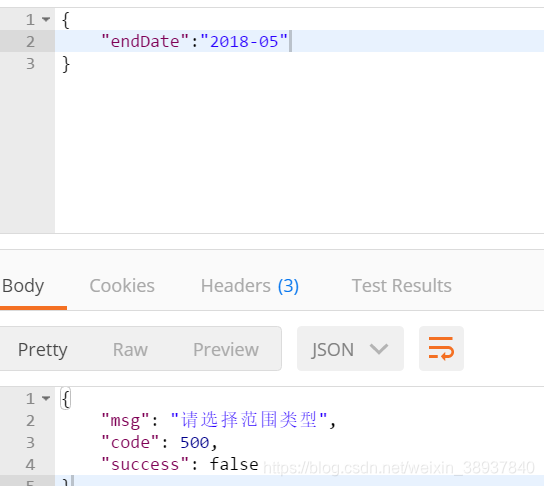Switch response view to Raw
This screenshot has width=544, height=486.
click(130, 349)
